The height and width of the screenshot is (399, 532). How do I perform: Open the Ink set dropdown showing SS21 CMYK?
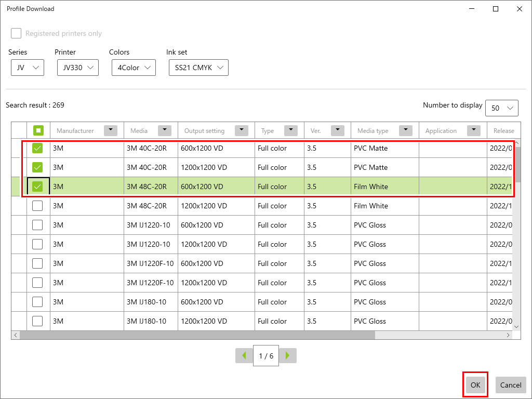(x=198, y=68)
